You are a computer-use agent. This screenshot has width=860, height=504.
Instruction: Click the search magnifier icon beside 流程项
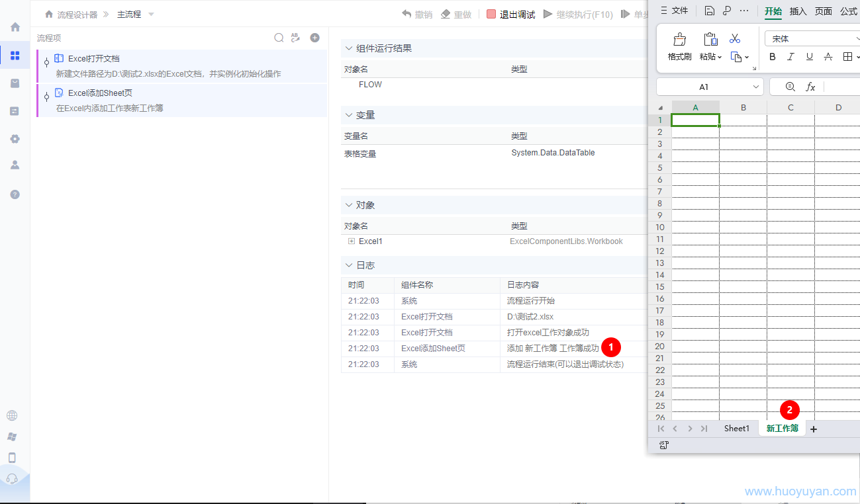click(x=279, y=38)
